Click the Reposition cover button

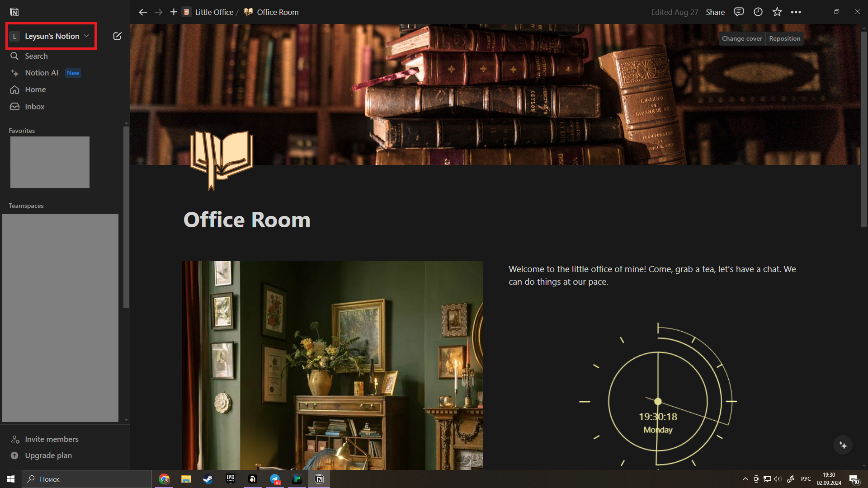(x=784, y=38)
